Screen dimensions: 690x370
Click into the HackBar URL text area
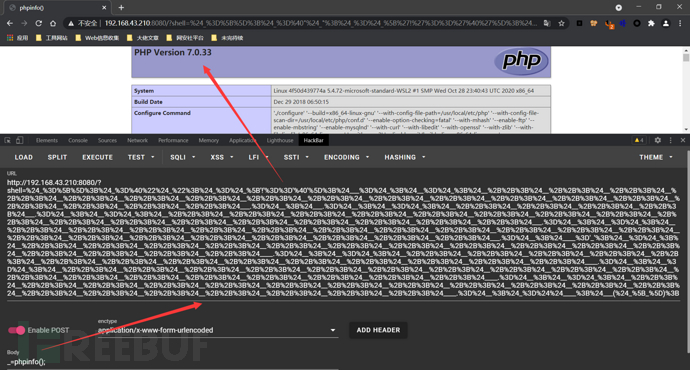343,238
